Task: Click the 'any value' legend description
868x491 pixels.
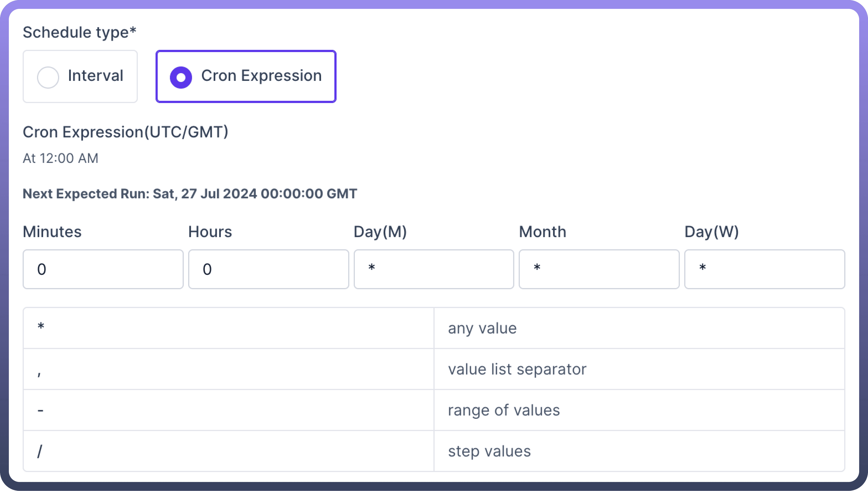Action: (482, 328)
